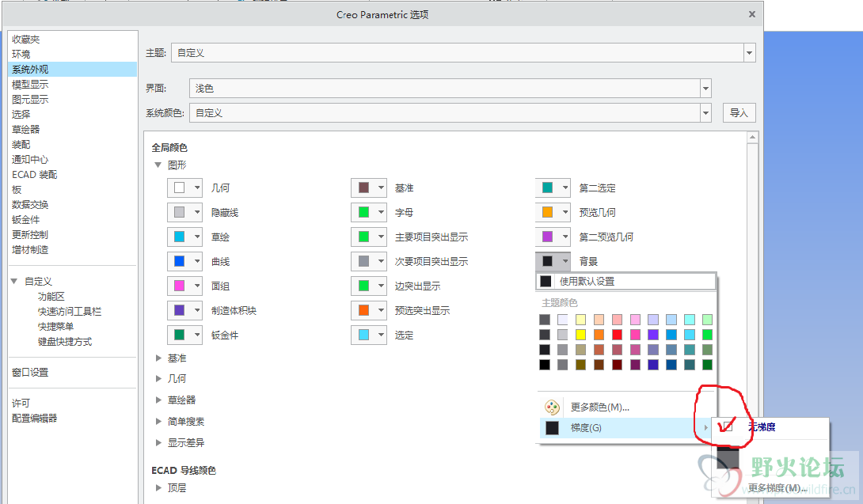
Task: Select 系统外观 in sidebar
Action: [x=73, y=70]
